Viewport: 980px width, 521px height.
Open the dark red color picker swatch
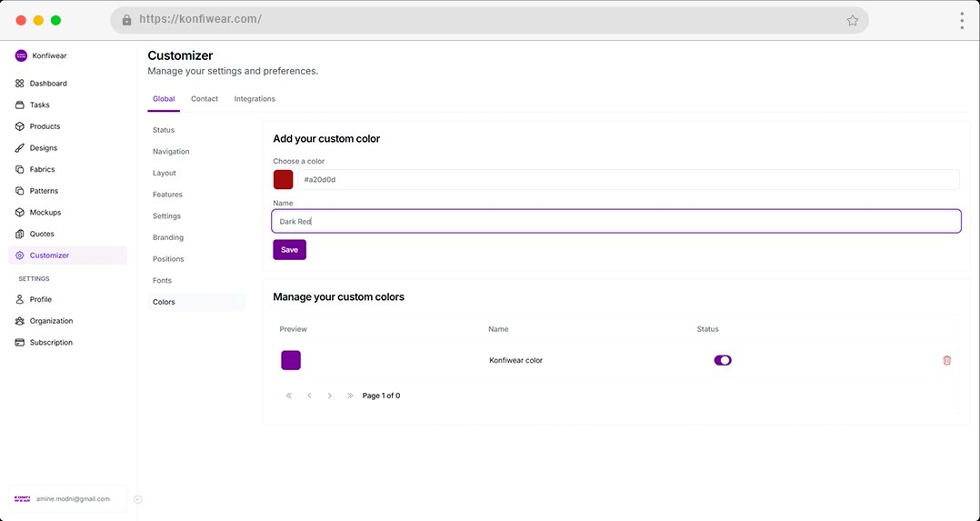pyautogui.click(x=283, y=179)
